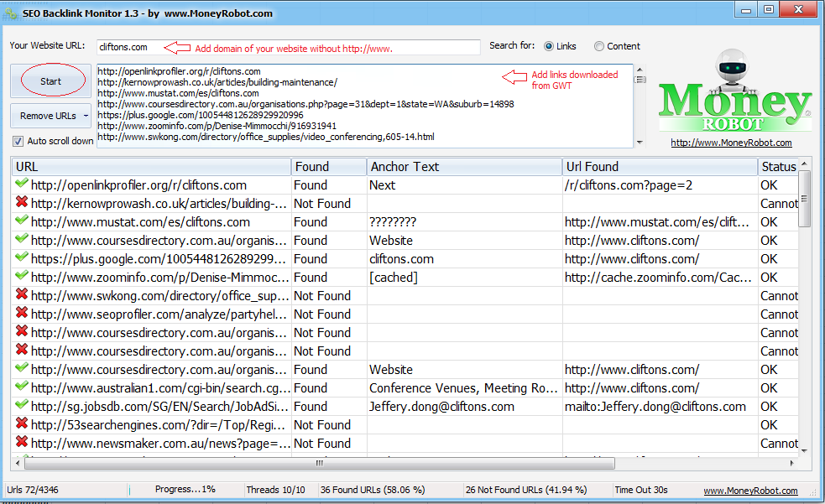Click green checkmark beside mustat.com row
The height and width of the screenshot is (504, 825).
click(x=22, y=222)
